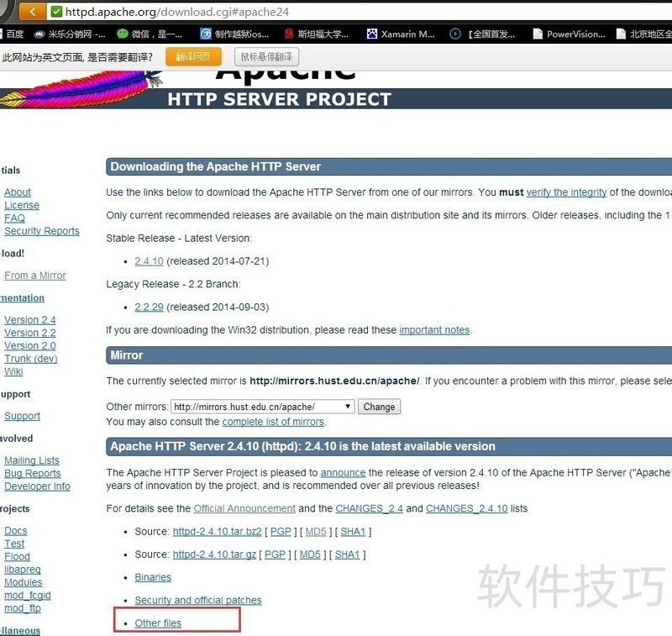Open the 斯坦福大学 bookmark
Viewport: 672px width, 636px height.
point(317,34)
